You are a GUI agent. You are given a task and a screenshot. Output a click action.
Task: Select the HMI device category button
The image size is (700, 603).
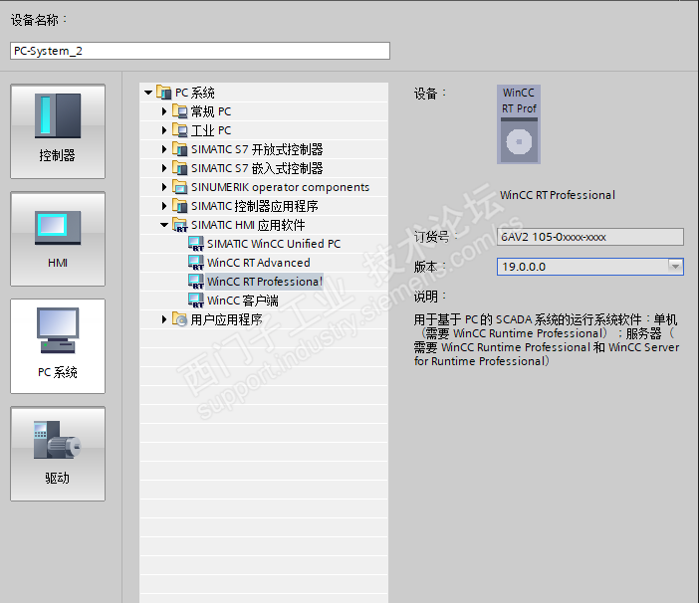click(x=58, y=239)
